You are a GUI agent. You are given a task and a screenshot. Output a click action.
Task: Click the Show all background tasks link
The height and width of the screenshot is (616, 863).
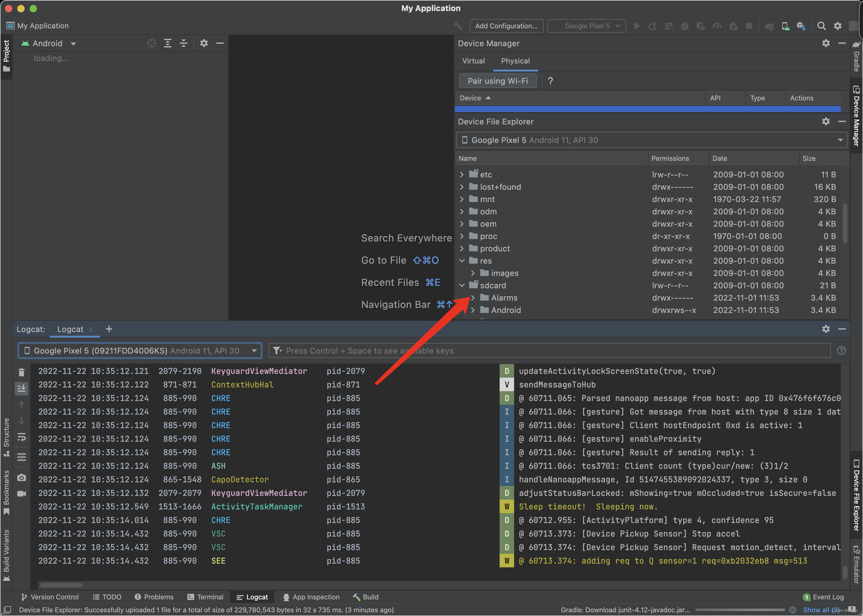pos(821,610)
